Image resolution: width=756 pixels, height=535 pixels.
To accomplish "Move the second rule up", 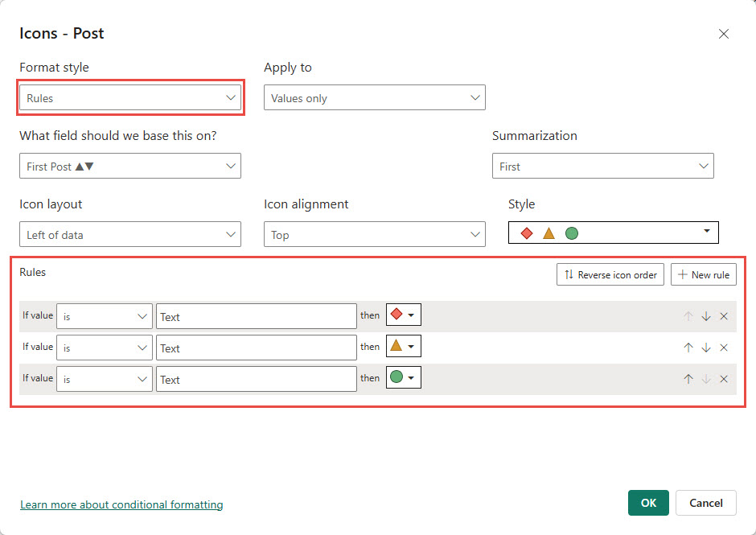I will tap(688, 347).
